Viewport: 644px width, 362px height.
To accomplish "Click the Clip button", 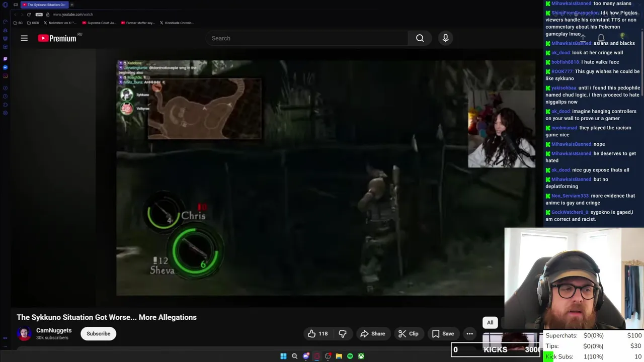I will pos(408,334).
